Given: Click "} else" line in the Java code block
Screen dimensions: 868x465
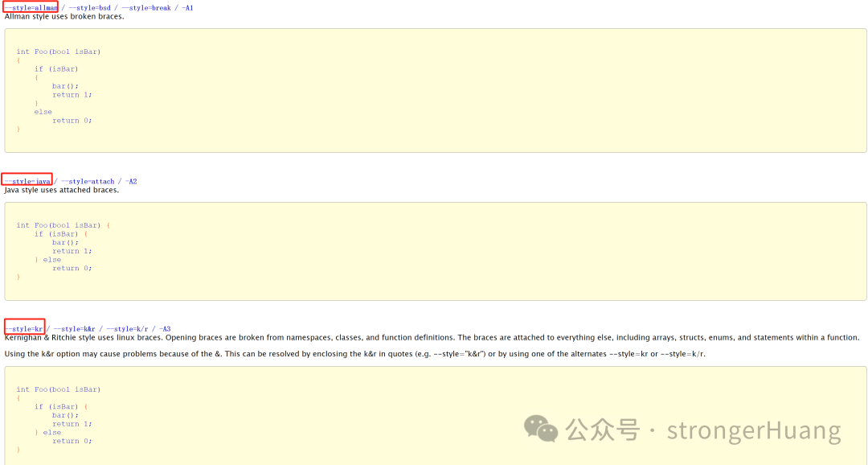Looking at the screenshot, I should tap(47, 259).
